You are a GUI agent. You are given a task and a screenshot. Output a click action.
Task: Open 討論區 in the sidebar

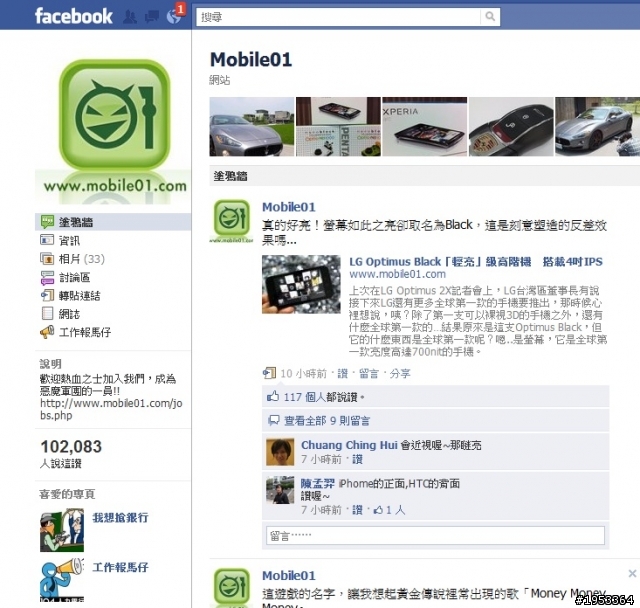pos(74,277)
